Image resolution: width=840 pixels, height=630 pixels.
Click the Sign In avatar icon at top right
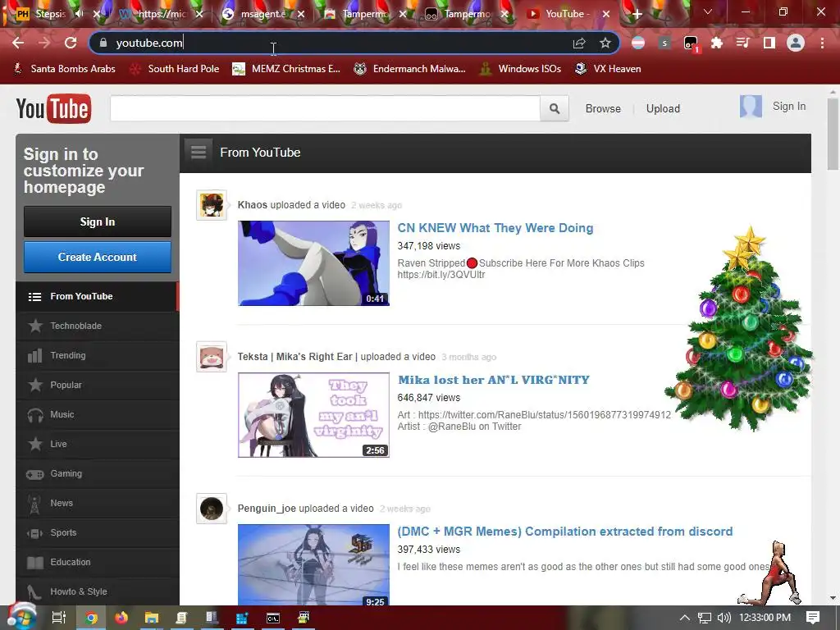(751, 106)
